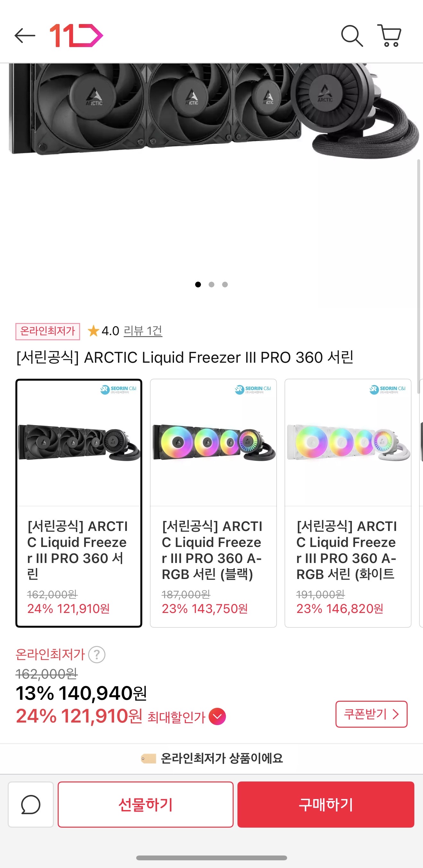Select the A-RGB 화이트 cooler option
Screen dimensions: 423x868
tap(347, 503)
